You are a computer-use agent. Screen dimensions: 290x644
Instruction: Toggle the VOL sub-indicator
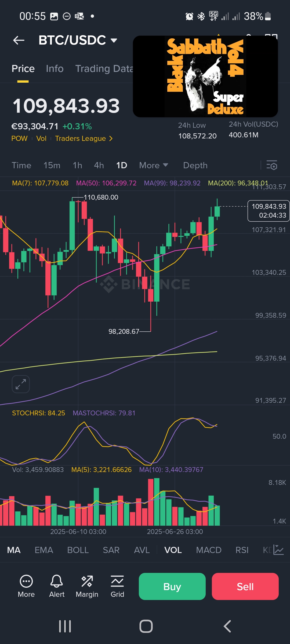click(173, 550)
